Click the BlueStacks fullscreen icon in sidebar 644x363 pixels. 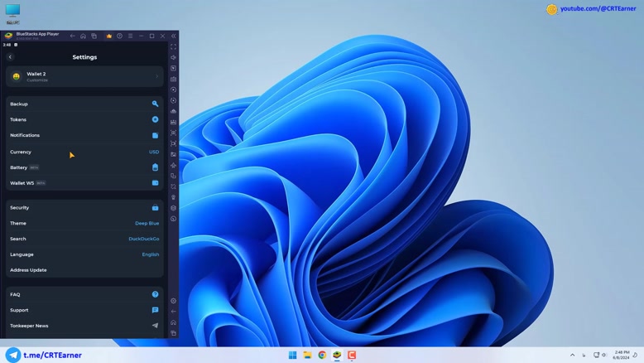point(173,47)
